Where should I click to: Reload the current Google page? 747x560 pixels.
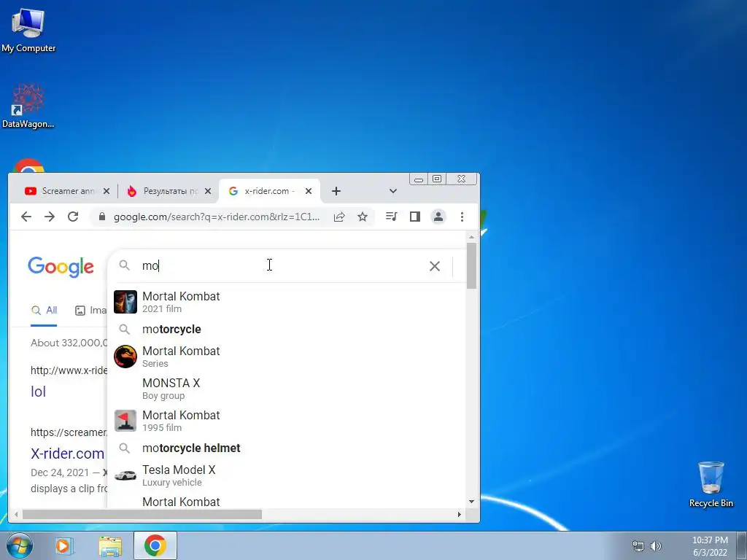point(73,217)
